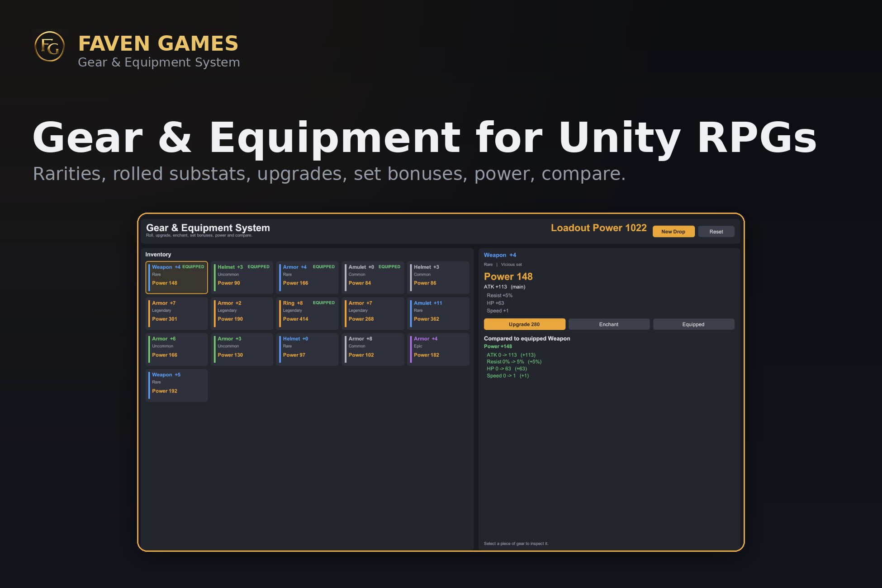Viewport: 882px width, 588px height.
Task: Open the Amulet +11 Rare card
Action: point(438,313)
